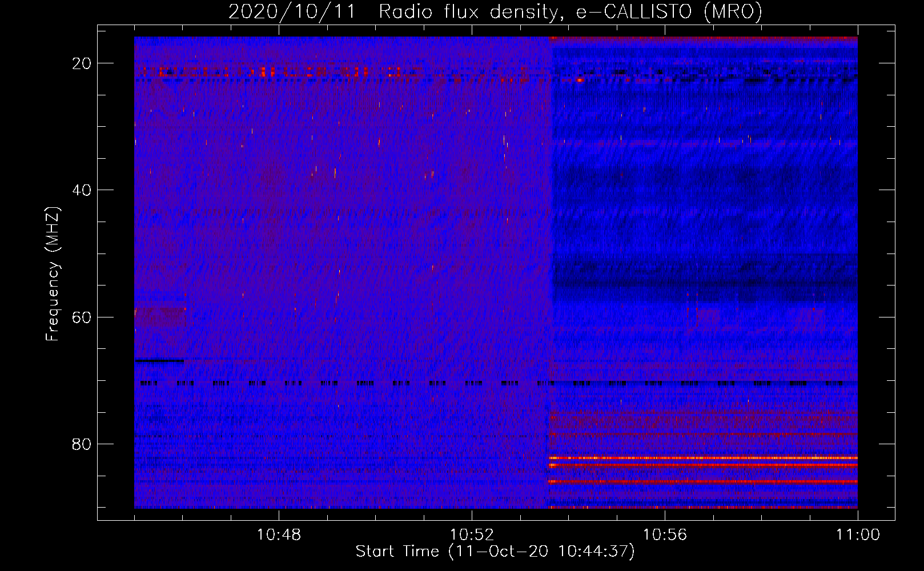Click the '11:00' time tick label
Image resolution: width=924 pixels, height=571 pixels.
(858, 535)
